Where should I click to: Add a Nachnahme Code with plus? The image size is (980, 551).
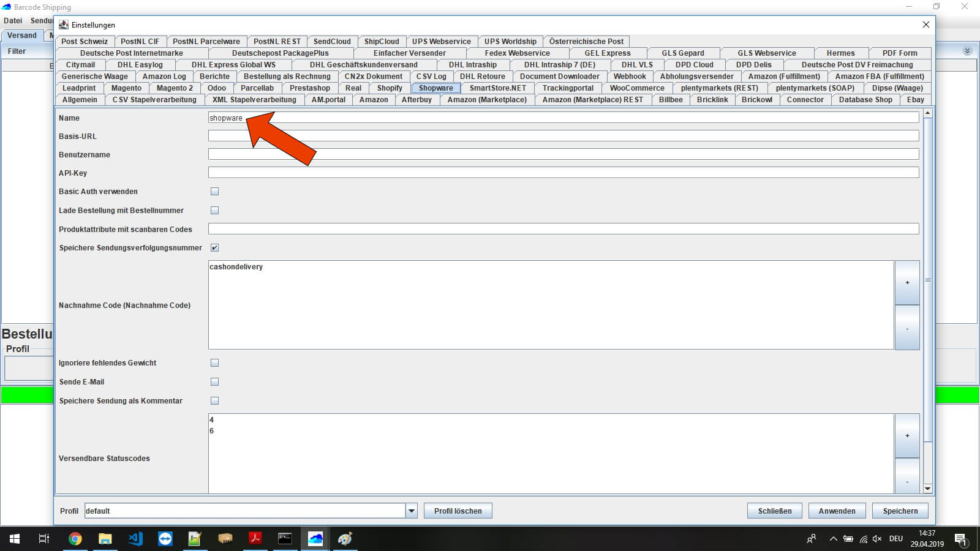(907, 283)
